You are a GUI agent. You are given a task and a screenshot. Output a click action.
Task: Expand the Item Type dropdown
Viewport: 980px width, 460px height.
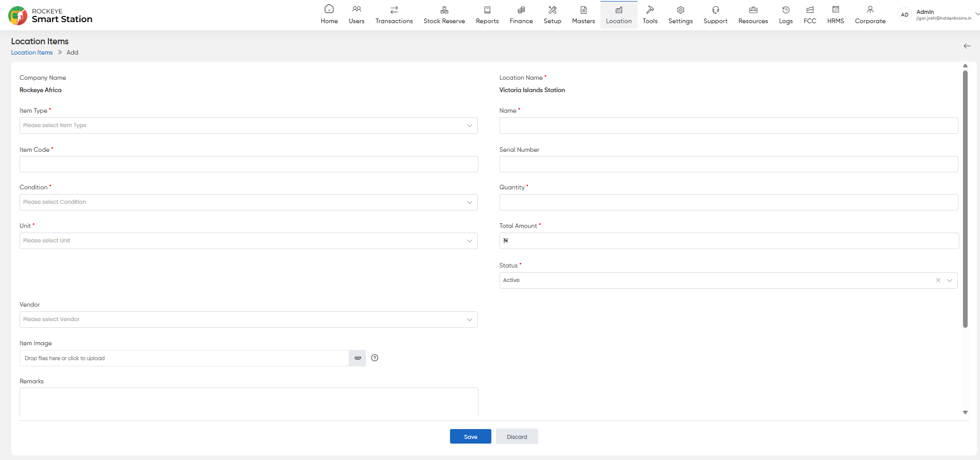tap(249, 126)
